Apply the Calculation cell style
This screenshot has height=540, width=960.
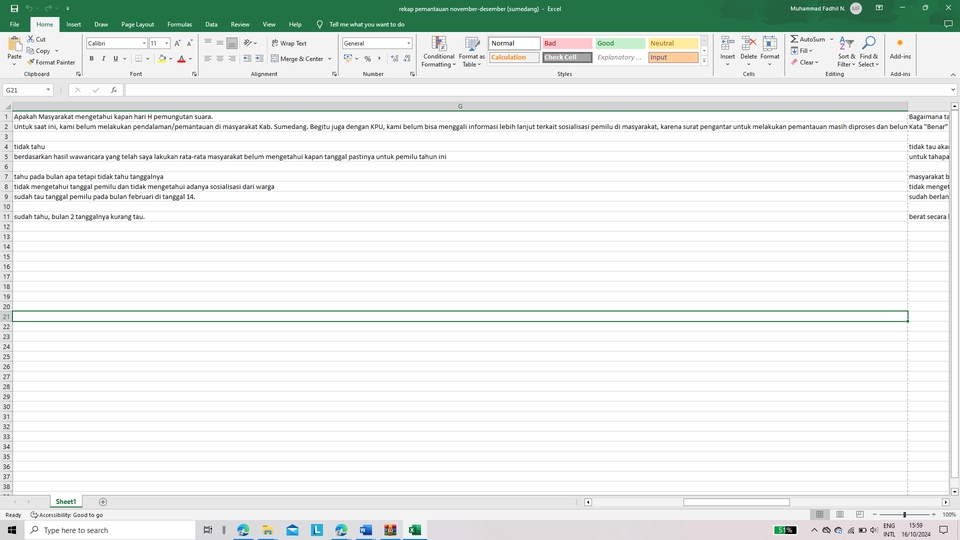pos(514,58)
